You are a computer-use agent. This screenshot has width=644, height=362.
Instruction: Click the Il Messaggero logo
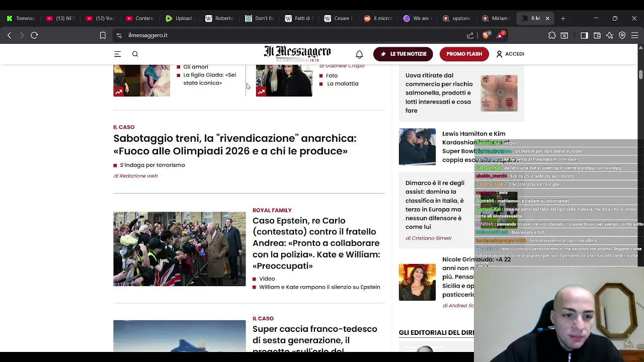pos(297,54)
